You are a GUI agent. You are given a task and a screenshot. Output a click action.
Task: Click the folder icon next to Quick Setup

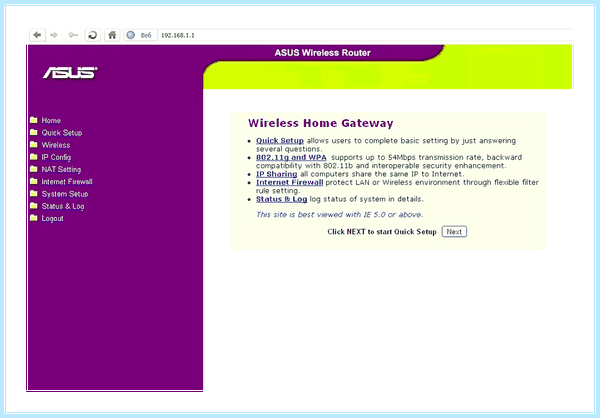pyautogui.click(x=34, y=132)
